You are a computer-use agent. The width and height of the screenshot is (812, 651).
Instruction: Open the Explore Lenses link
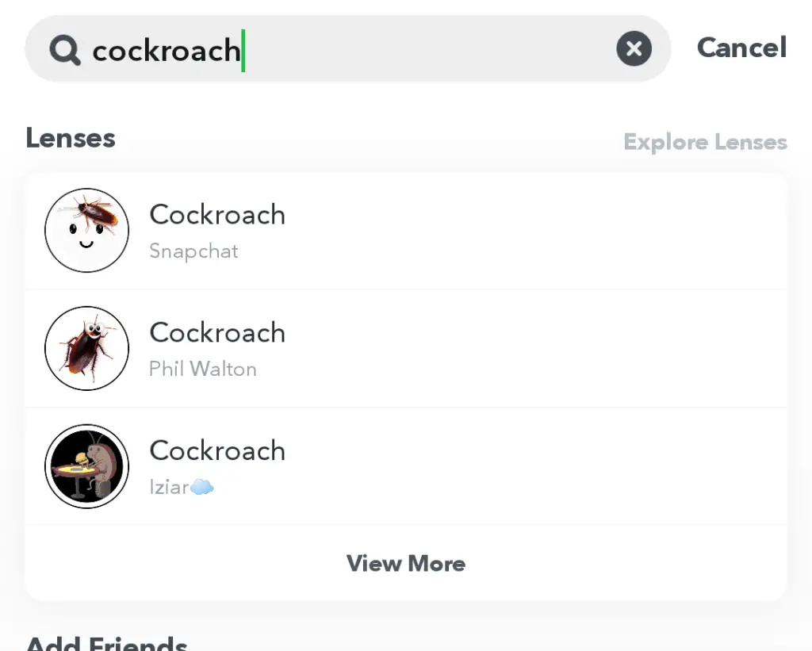[x=705, y=142]
